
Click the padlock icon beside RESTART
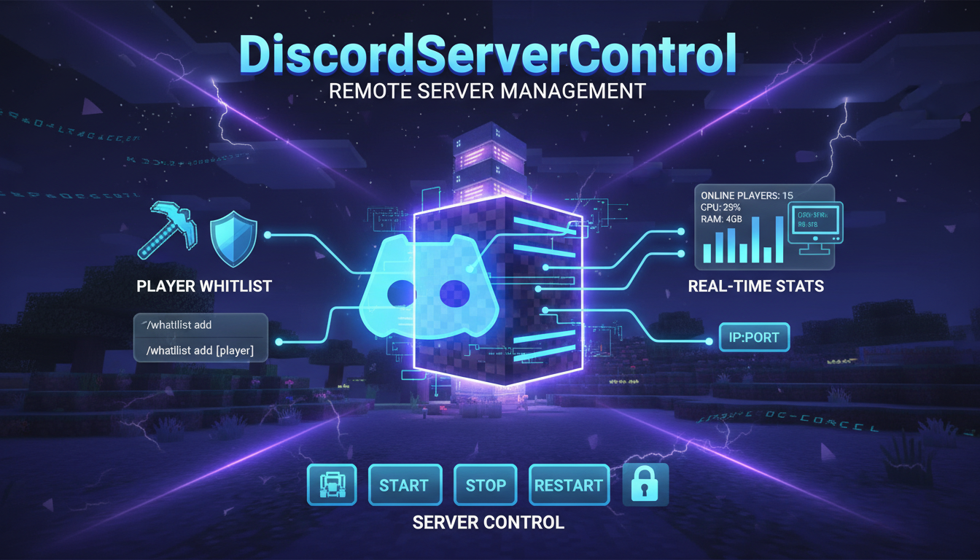645,485
